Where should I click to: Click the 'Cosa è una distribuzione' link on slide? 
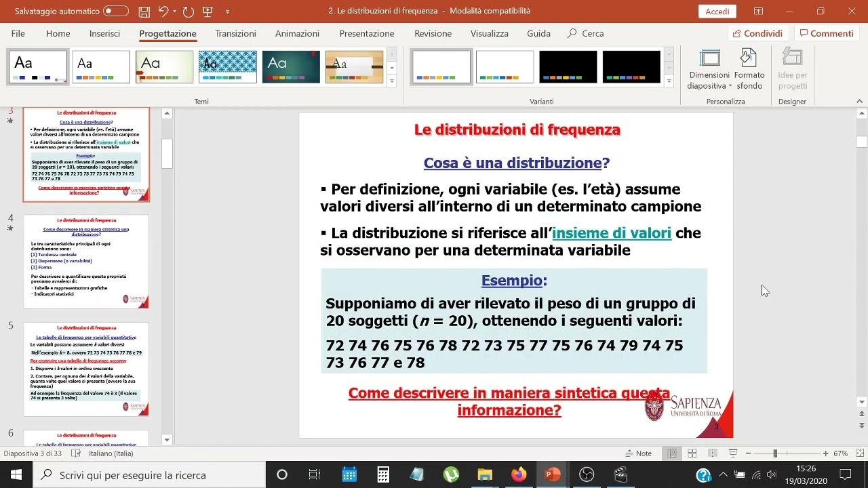(x=513, y=163)
